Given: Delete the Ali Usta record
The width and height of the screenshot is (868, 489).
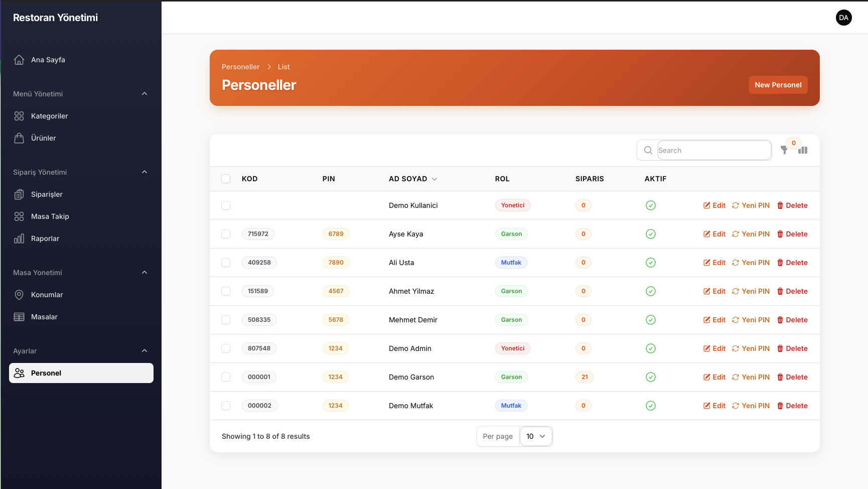Looking at the screenshot, I should click(x=792, y=263).
